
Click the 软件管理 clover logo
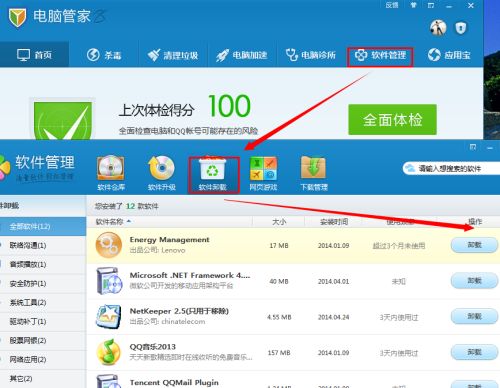(x=5, y=168)
